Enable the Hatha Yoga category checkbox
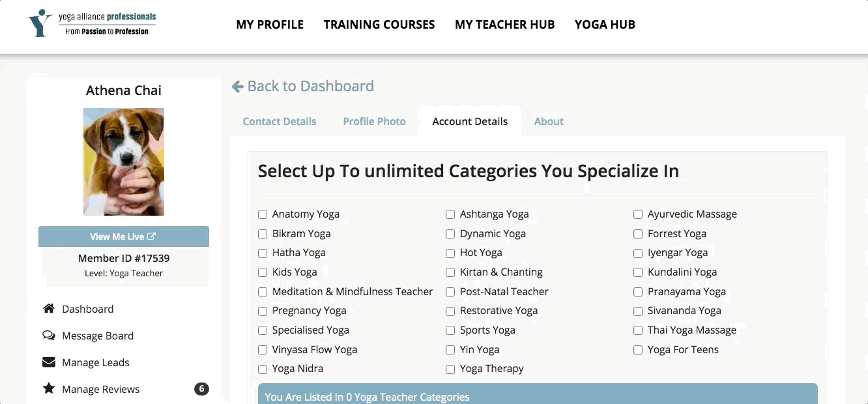Viewport: 868px width, 404px height. [263, 253]
